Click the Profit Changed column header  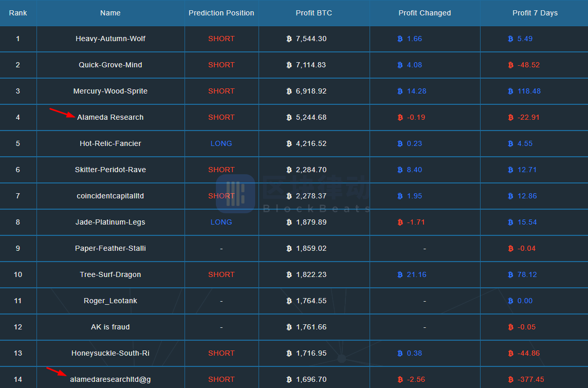425,13
